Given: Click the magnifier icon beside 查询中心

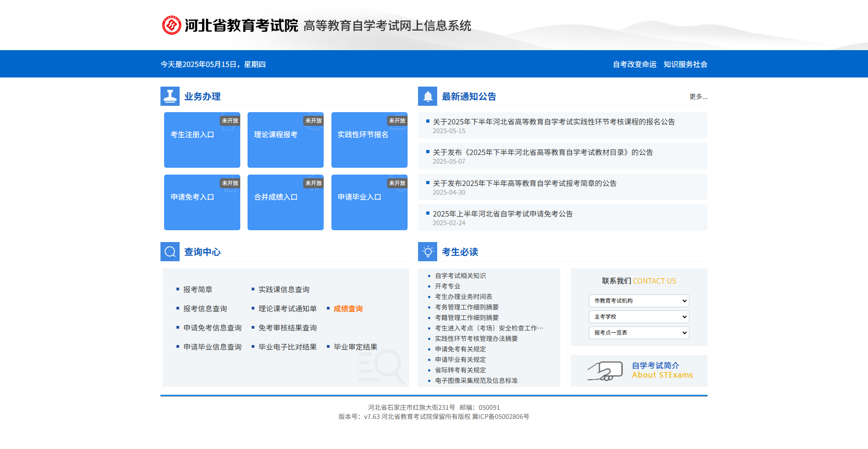Looking at the screenshot, I should (x=170, y=251).
